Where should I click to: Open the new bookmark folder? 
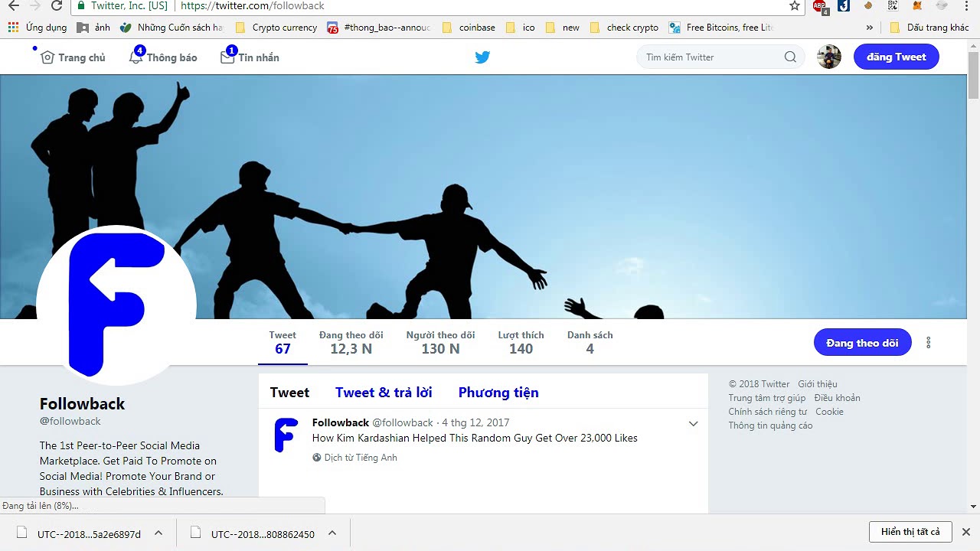[x=563, y=28]
